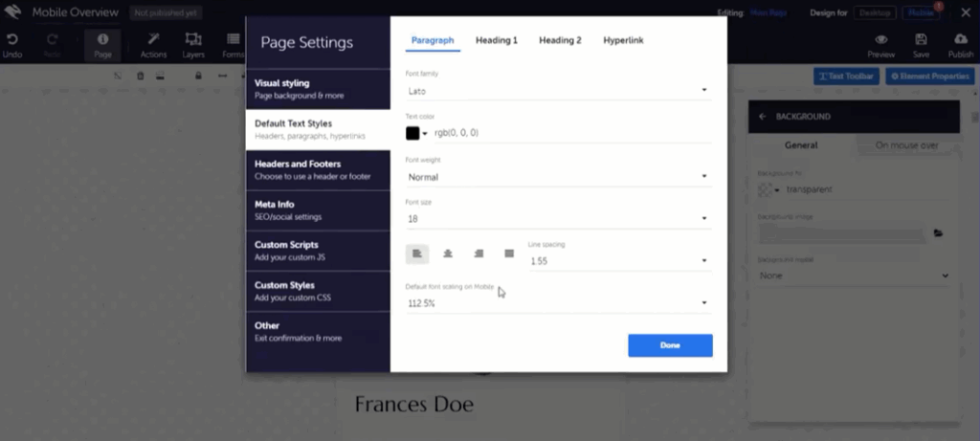Close the editor with the X icon
Viewport: 980px width, 441px height.
coord(14,12)
